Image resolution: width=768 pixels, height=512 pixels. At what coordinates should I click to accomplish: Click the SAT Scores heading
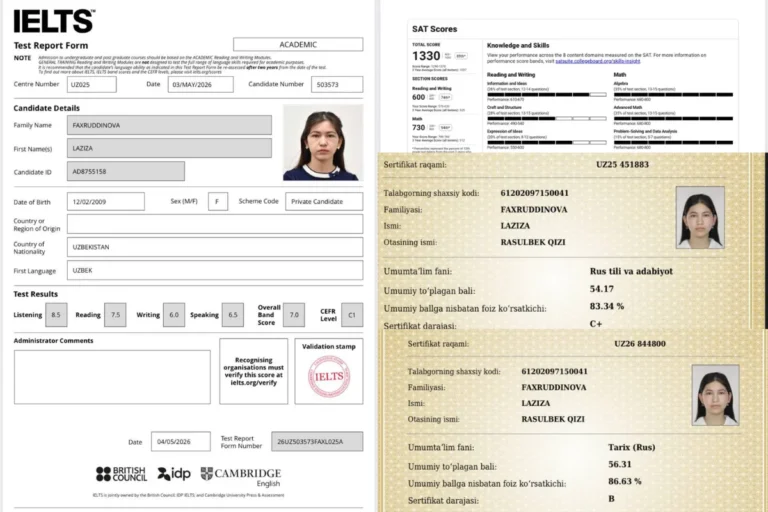(x=434, y=29)
